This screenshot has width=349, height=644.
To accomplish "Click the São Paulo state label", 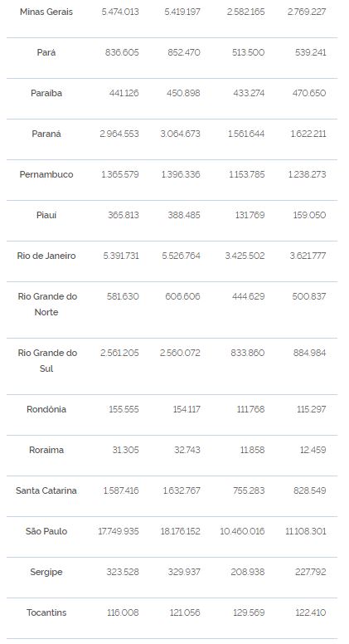I will click(46, 531).
